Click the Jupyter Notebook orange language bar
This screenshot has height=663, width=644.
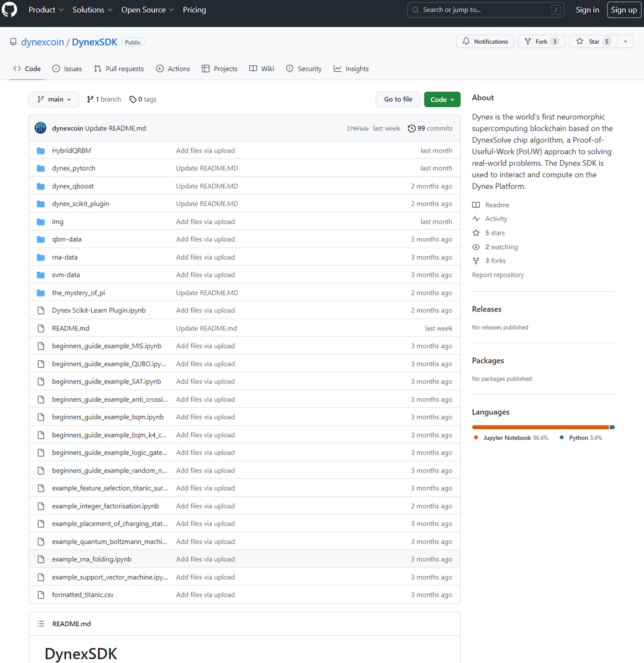(x=540, y=427)
